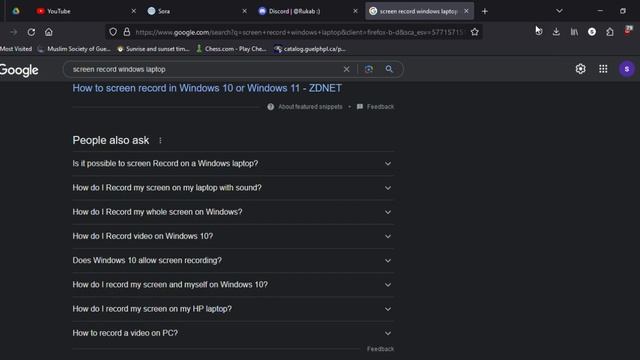The image size is (640, 360).
Task: Expand 'Record my whole screen on Windows' question
Action: tap(233, 212)
